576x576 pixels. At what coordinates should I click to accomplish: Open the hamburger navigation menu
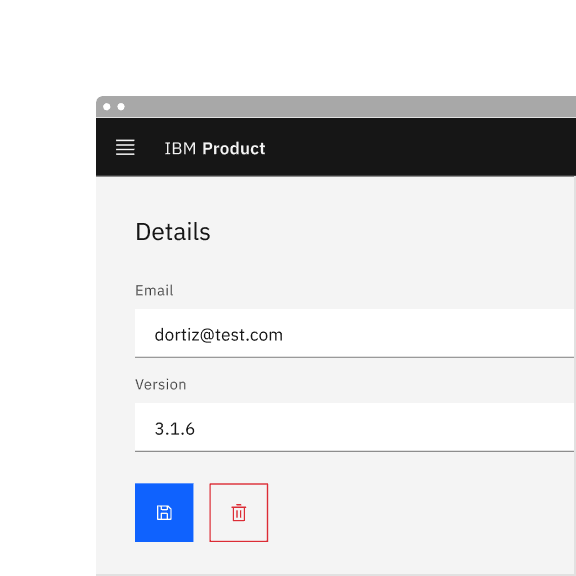(x=125, y=148)
